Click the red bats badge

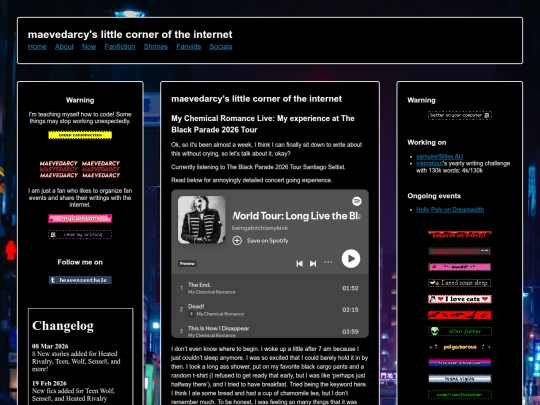click(x=460, y=315)
